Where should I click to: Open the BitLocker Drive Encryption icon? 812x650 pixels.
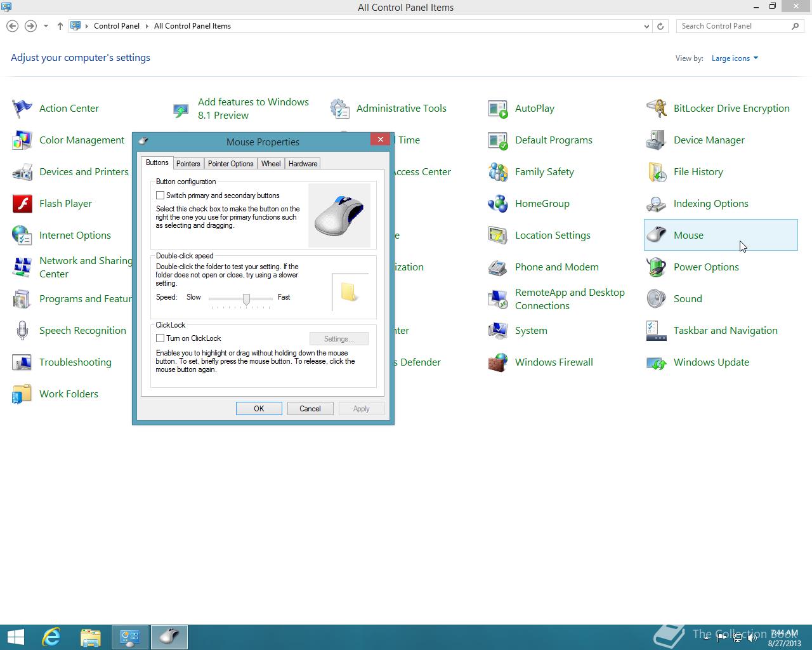tap(657, 109)
